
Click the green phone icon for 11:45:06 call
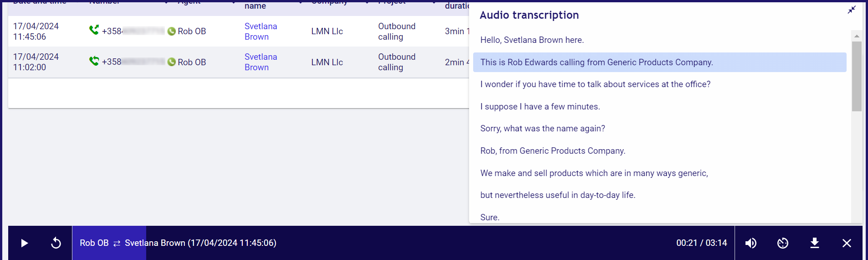pyautogui.click(x=94, y=30)
